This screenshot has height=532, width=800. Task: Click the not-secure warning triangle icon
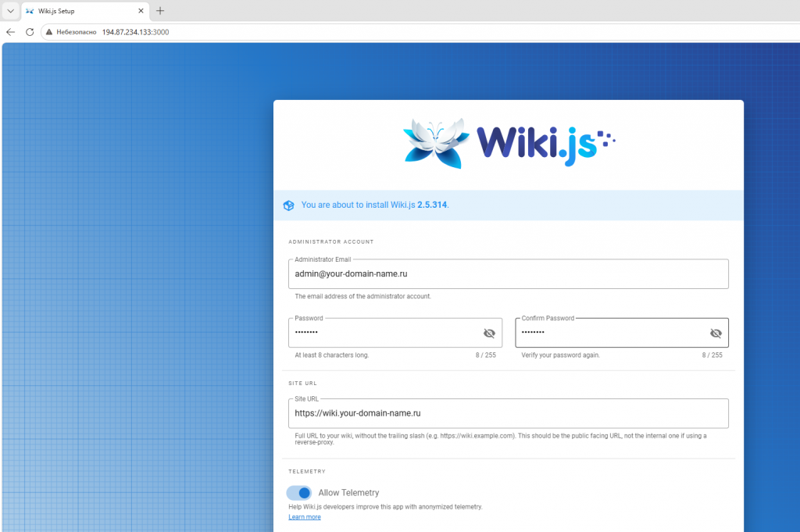point(49,31)
